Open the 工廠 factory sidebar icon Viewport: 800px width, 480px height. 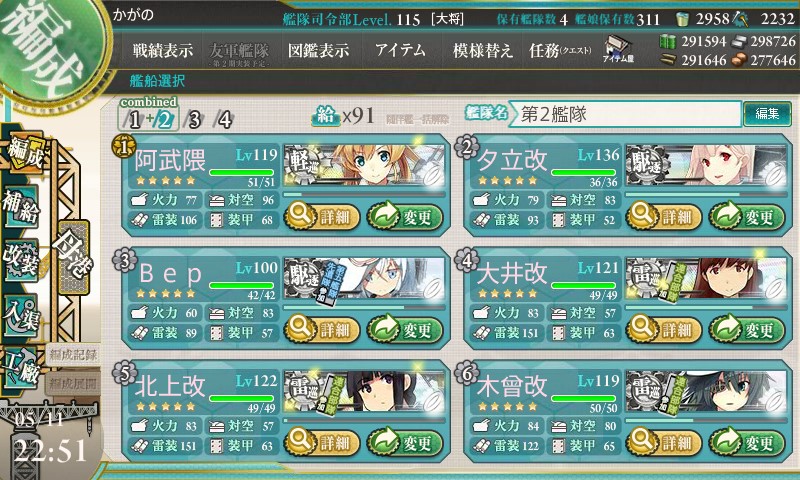click(x=21, y=368)
